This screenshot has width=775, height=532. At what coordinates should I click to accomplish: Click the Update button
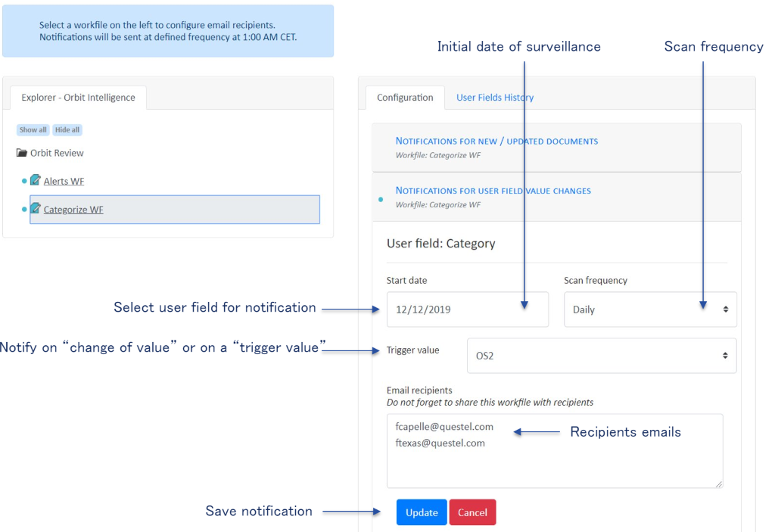[x=422, y=512]
